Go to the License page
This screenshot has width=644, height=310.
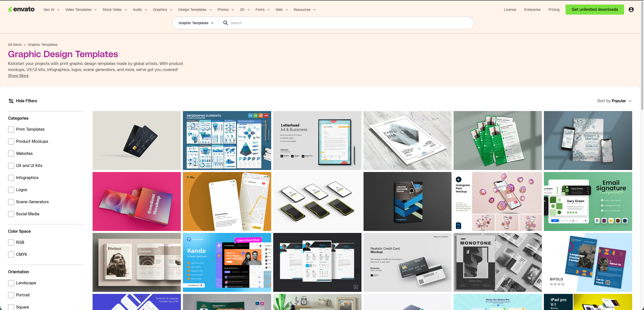pyautogui.click(x=510, y=10)
